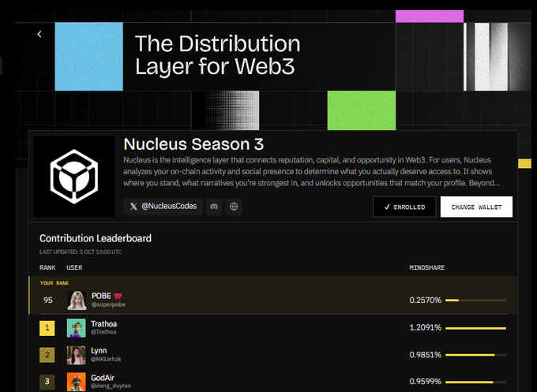537x392 pixels.
Task: Open the @NKLinhzk handle
Action: coord(106,359)
